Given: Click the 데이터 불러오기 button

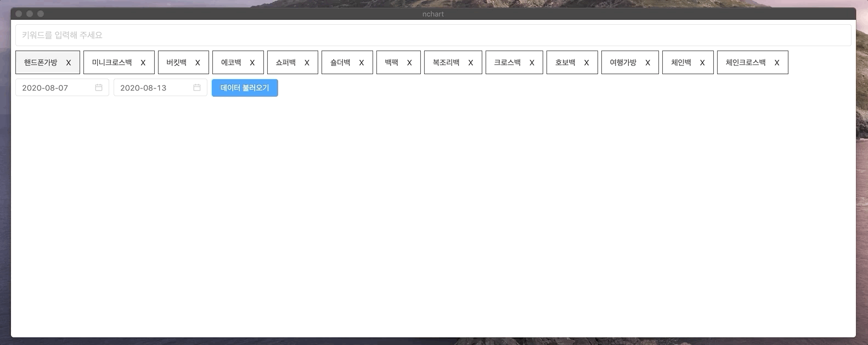Looking at the screenshot, I should 245,88.
